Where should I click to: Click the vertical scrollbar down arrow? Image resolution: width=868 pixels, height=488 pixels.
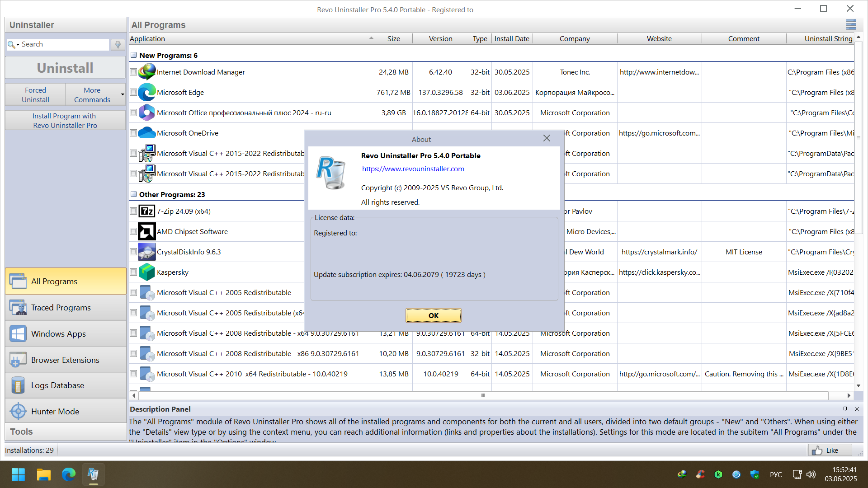pos(859,385)
